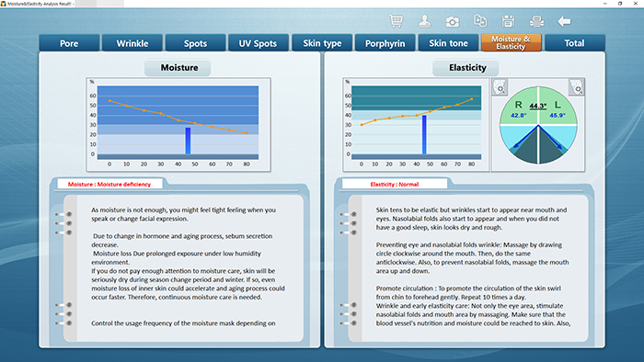This screenshot has width=644, height=362.
Task: View the Skin type tab
Action: pos(322,43)
